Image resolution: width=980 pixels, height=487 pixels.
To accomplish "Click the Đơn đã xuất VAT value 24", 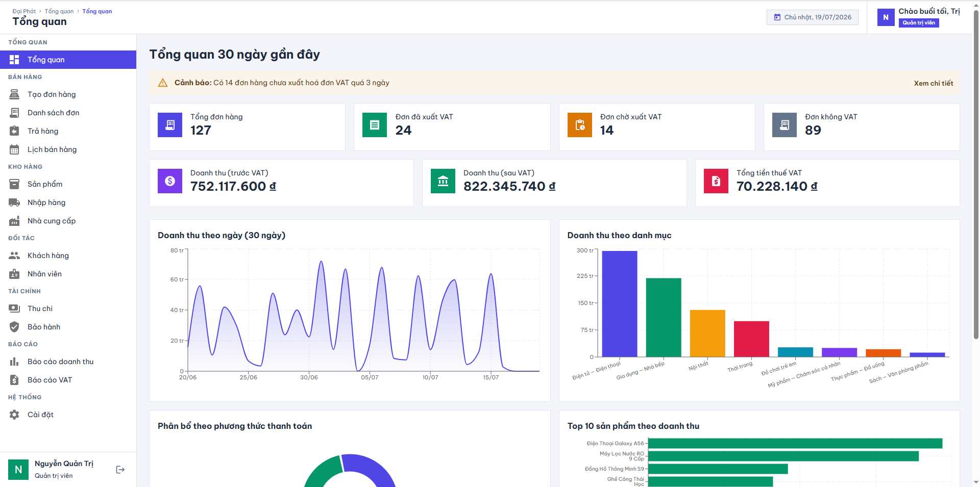I will click(403, 130).
